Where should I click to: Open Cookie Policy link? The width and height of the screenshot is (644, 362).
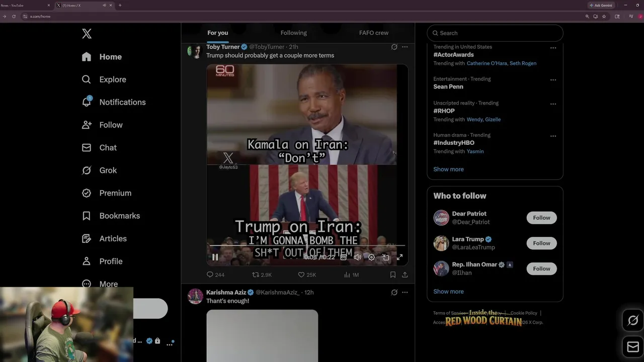pos(524,313)
